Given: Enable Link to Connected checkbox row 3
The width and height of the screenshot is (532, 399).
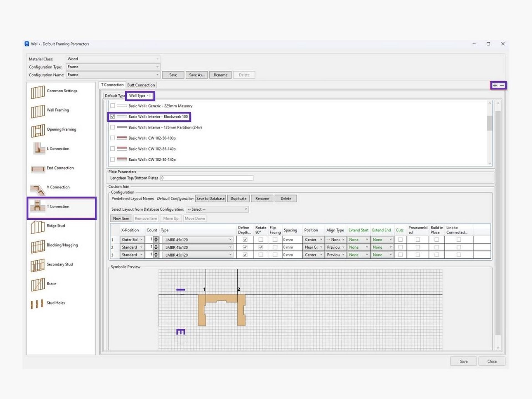Looking at the screenshot, I should pyautogui.click(x=459, y=255).
